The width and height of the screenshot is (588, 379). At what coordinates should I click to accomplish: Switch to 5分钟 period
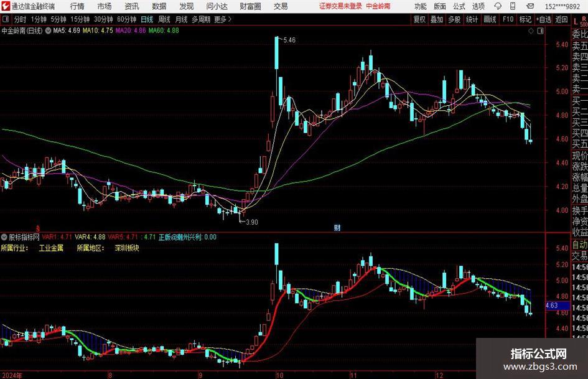(x=58, y=19)
